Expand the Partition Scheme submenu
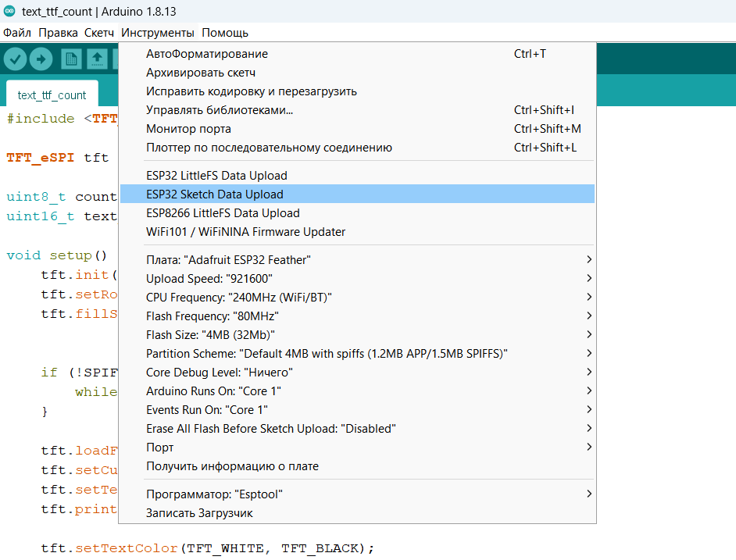Screen dimensions: 736x560 click(357, 354)
